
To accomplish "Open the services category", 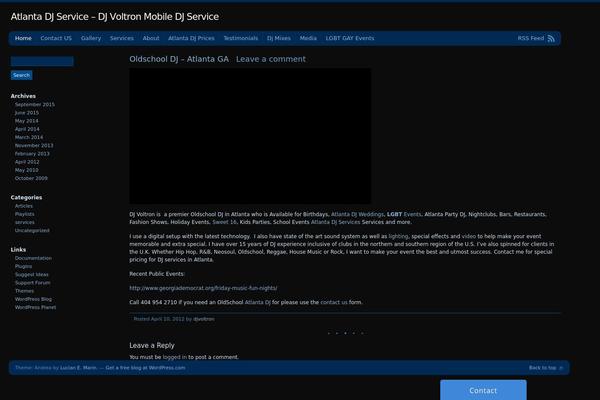I will click(24, 222).
